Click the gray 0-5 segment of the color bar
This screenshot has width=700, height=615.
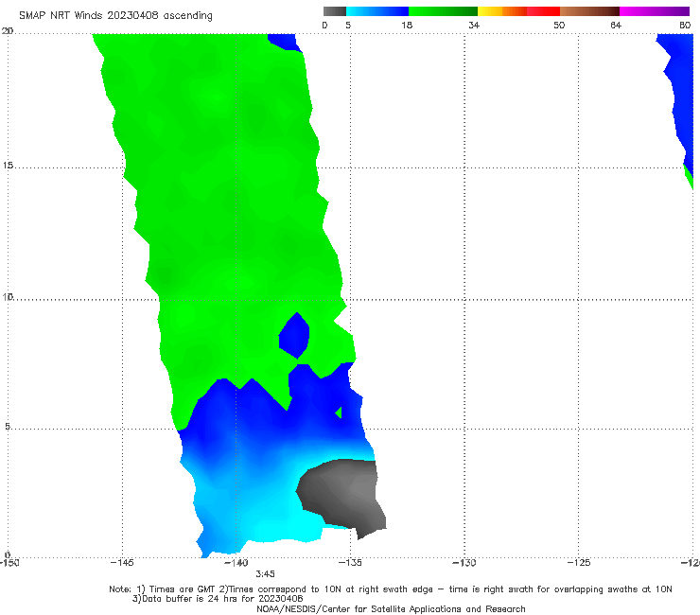(x=335, y=11)
